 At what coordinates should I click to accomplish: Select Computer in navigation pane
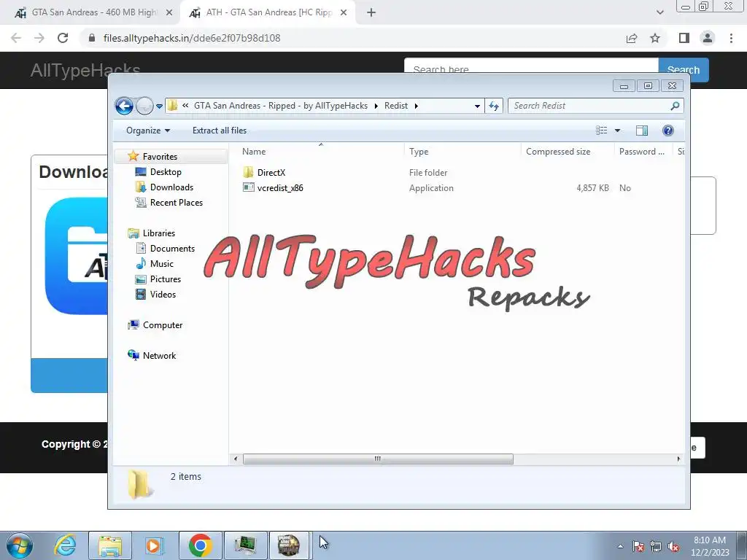click(163, 324)
